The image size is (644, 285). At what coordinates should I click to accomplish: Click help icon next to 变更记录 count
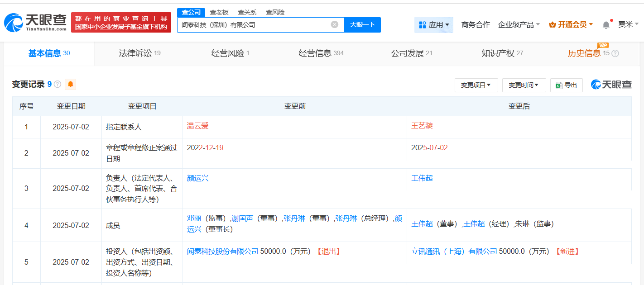point(58,84)
